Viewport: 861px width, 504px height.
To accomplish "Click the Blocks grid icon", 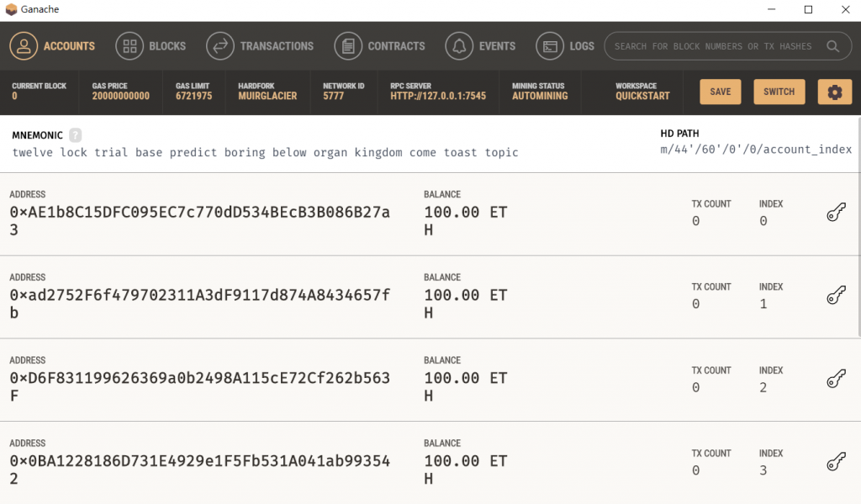I will pos(129,46).
